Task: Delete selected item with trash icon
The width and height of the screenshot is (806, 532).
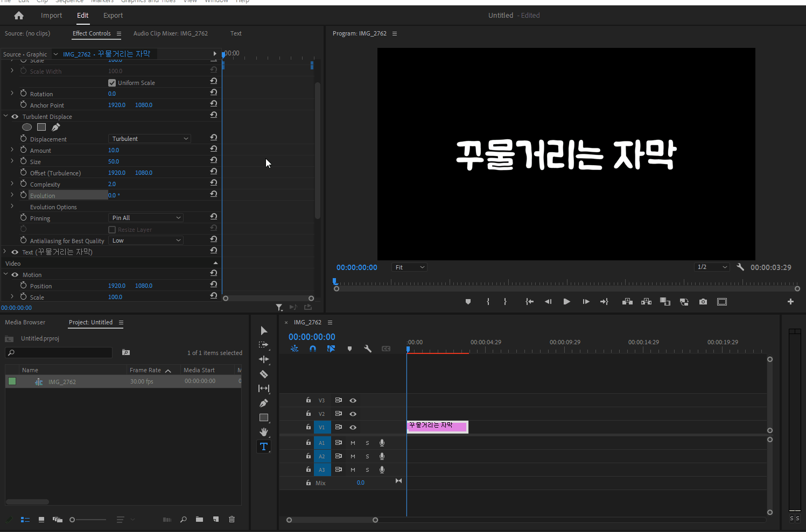Action: (232, 519)
